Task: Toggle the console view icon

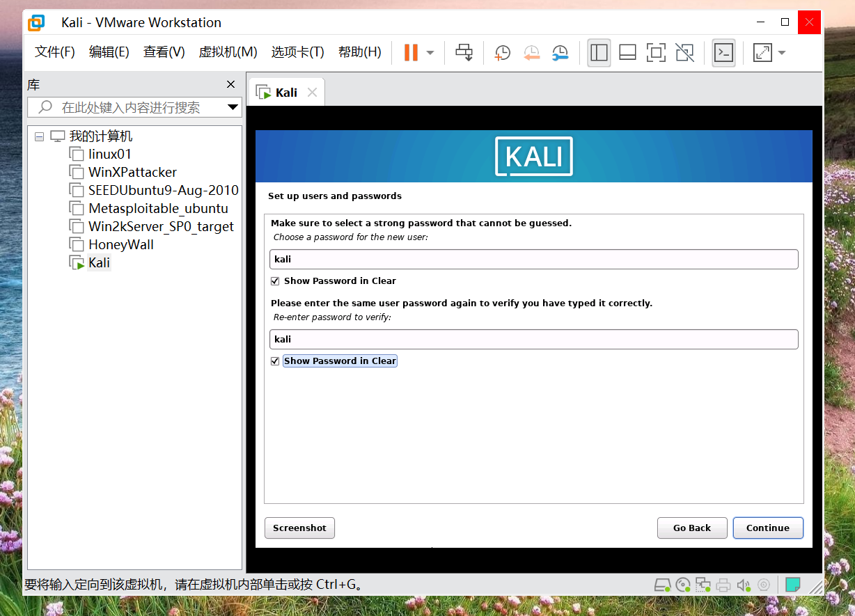Action: point(723,52)
